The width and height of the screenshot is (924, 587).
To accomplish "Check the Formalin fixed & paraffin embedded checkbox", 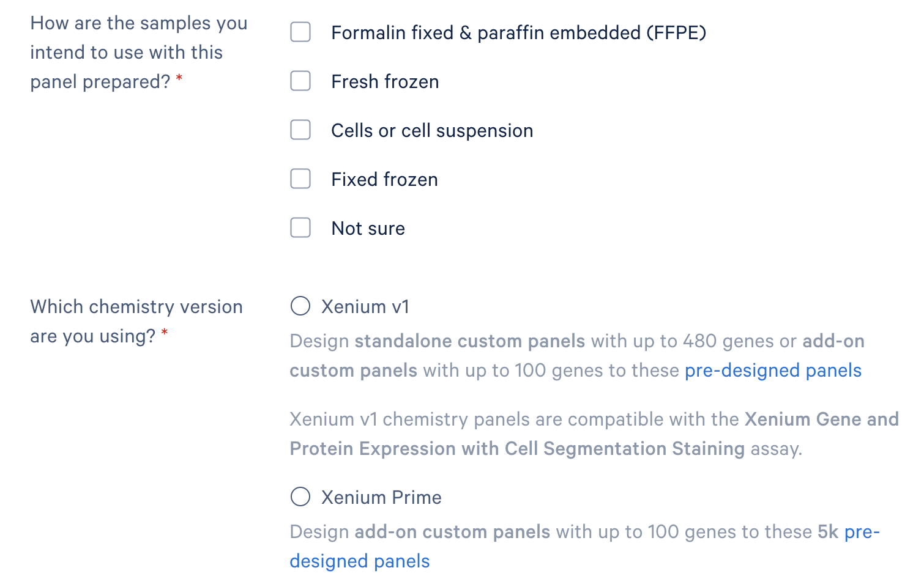I will coord(300,32).
